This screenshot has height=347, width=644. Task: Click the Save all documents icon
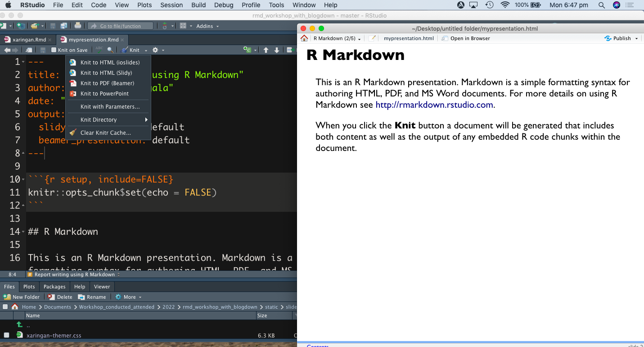[x=63, y=26]
